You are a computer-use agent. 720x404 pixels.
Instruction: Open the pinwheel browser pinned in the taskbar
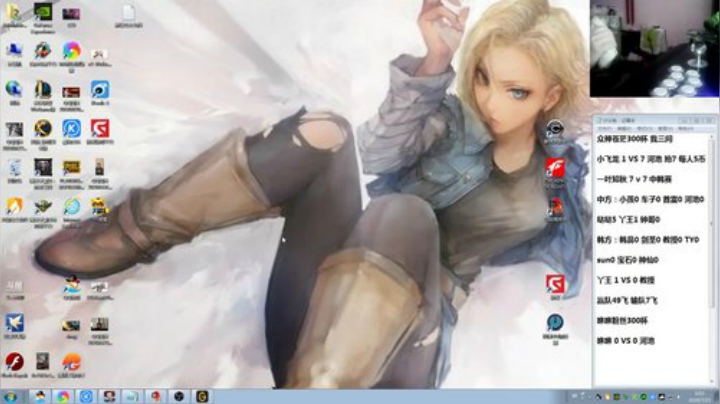pyautogui.click(x=63, y=397)
